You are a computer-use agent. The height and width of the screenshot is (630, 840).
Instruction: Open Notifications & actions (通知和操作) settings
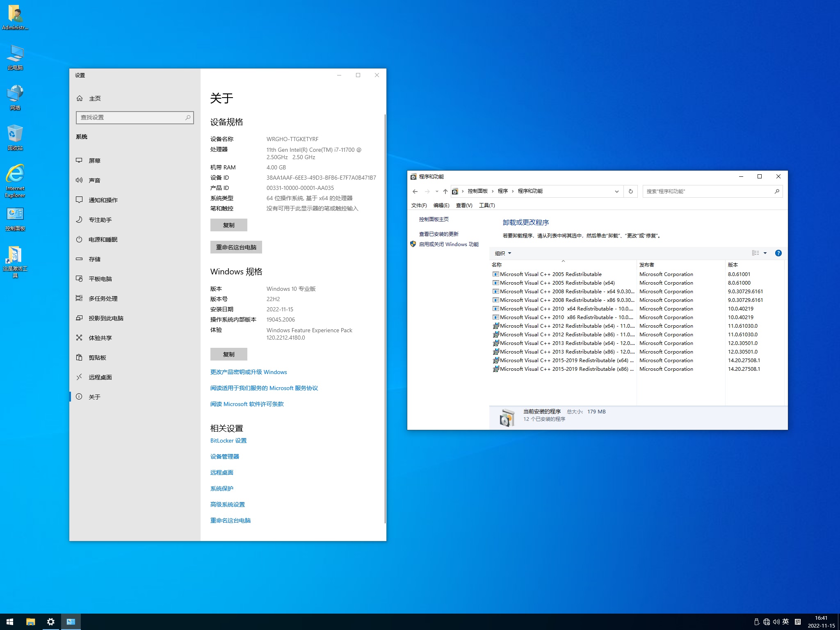tap(135, 200)
